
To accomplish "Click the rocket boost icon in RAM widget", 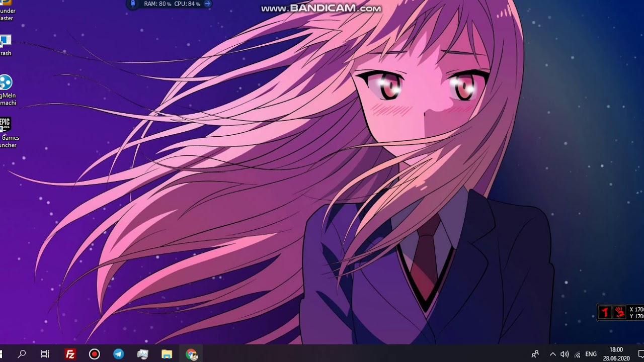I will click(133, 4).
